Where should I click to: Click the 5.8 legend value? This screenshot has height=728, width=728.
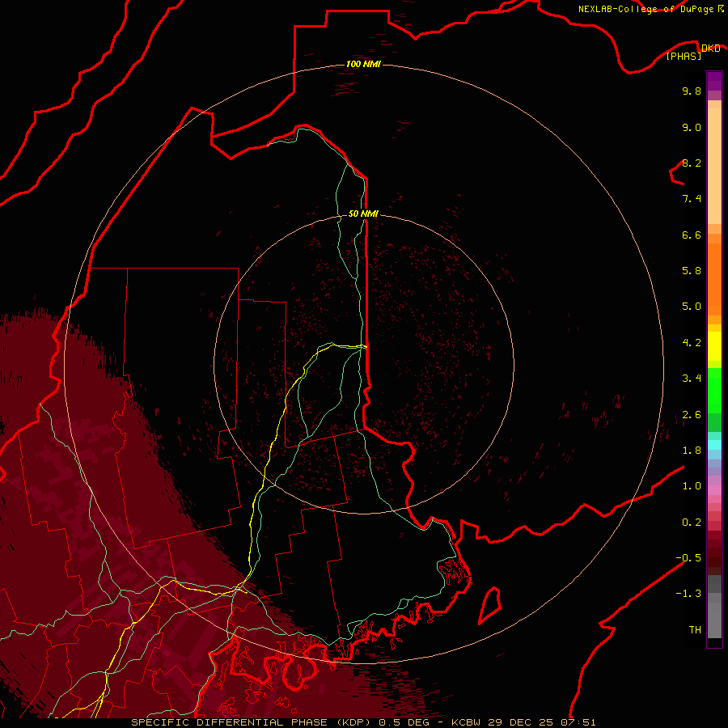tap(692, 271)
